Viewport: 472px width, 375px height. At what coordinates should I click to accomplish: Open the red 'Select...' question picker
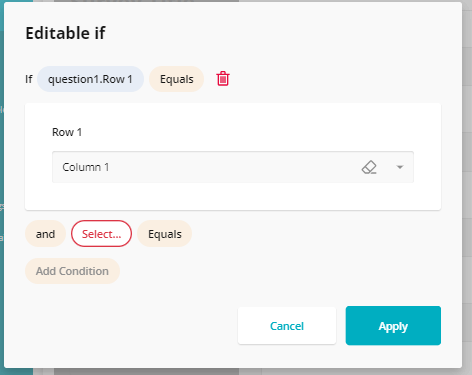pyautogui.click(x=101, y=234)
